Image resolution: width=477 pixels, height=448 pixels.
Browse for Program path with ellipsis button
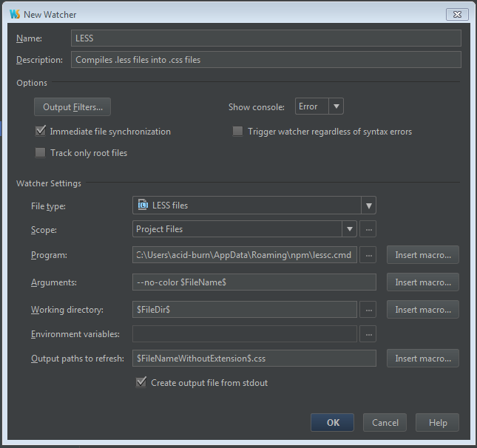coord(368,255)
